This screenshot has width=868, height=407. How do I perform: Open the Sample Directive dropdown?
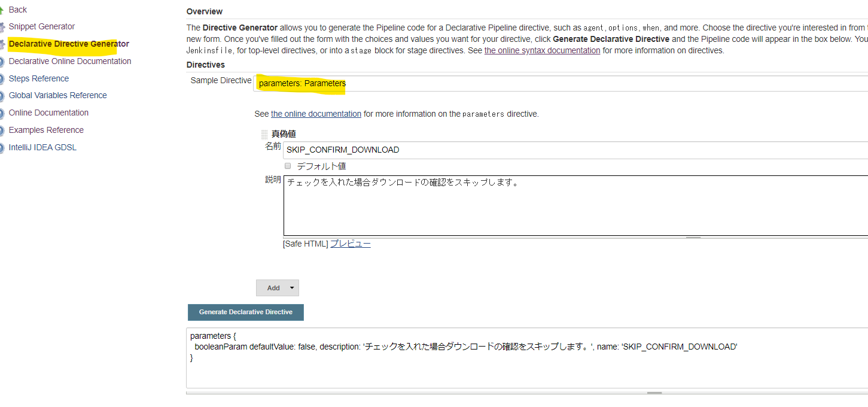561,84
